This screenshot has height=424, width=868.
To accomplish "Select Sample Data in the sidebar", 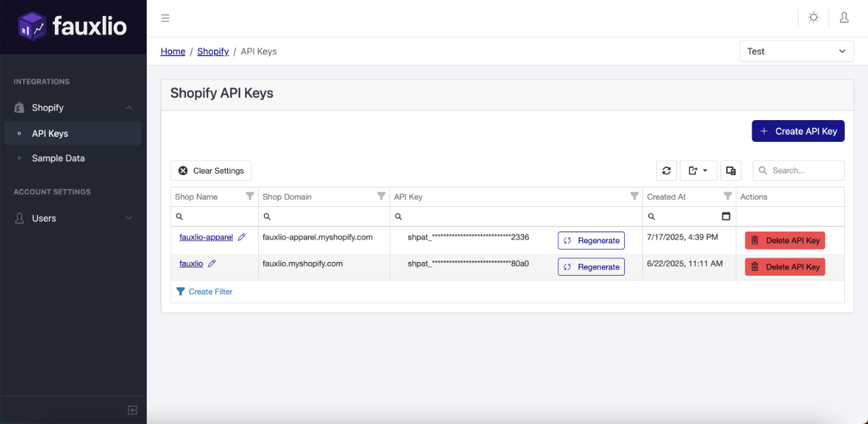I will click(x=73, y=158).
